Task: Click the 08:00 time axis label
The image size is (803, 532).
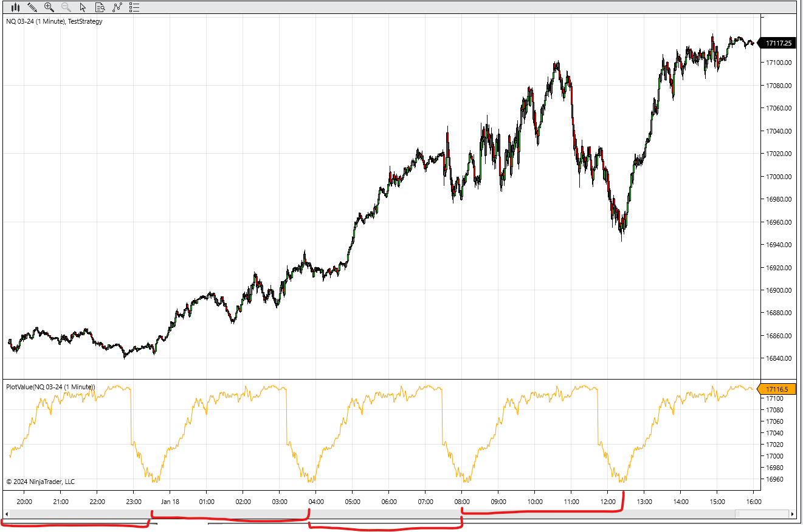Action: tap(462, 502)
